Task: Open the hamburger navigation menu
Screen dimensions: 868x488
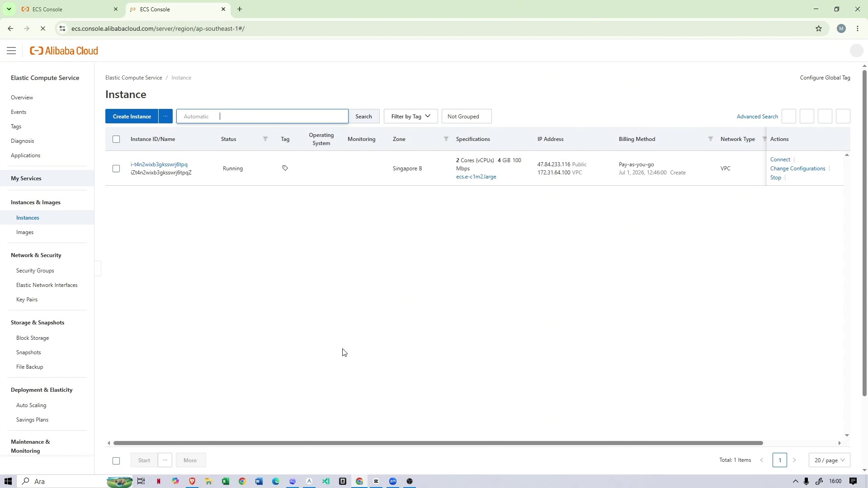Action: pyautogui.click(x=11, y=51)
